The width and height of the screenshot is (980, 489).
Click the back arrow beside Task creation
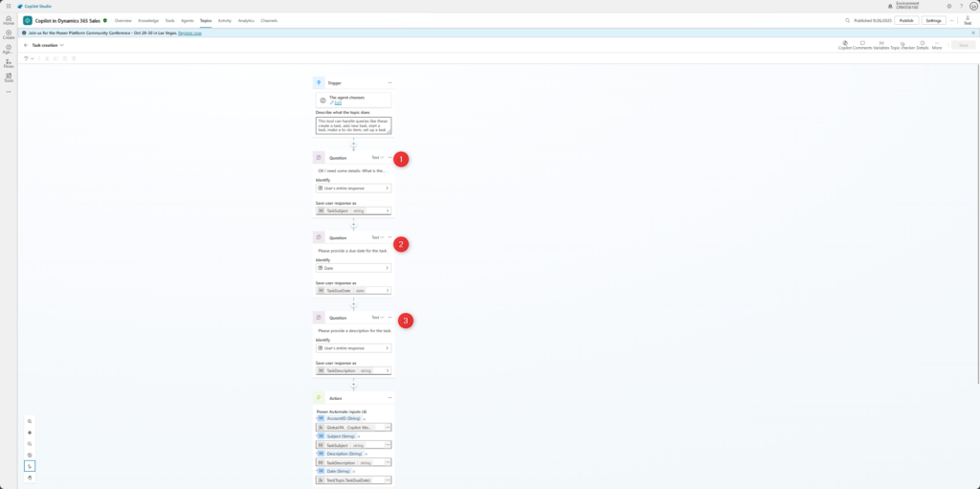click(26, 45)
